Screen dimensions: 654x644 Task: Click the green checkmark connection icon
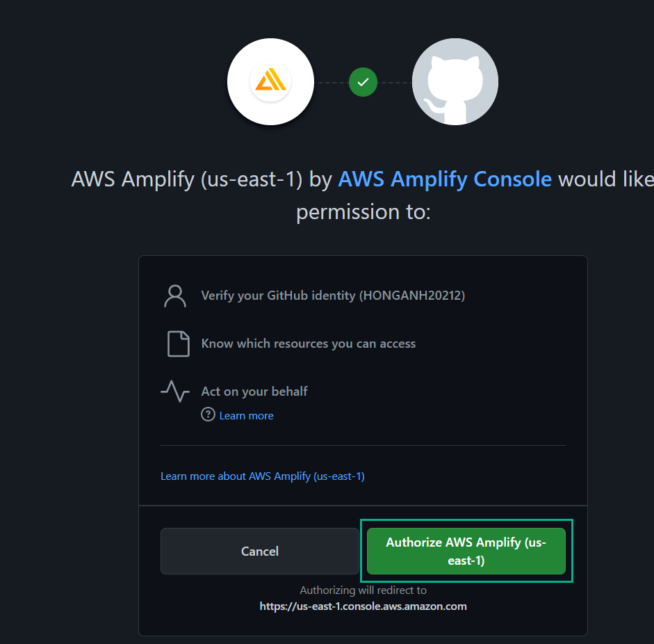click(x=363, y=82)
